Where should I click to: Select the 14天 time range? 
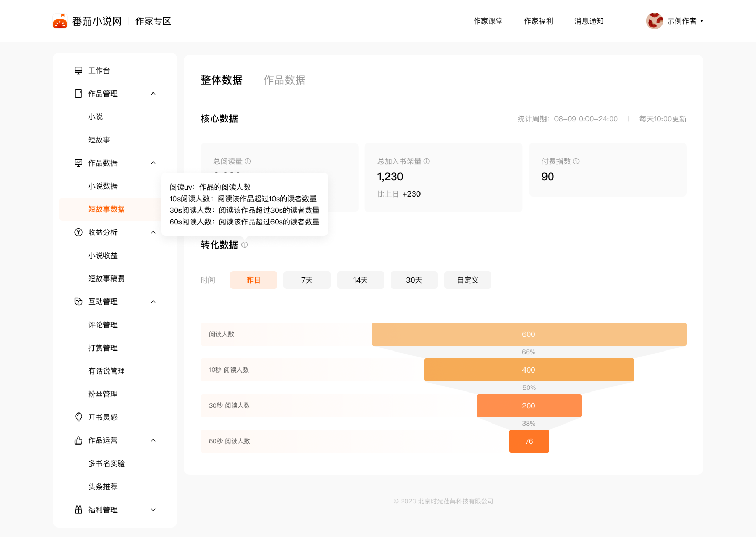[361, 280]
